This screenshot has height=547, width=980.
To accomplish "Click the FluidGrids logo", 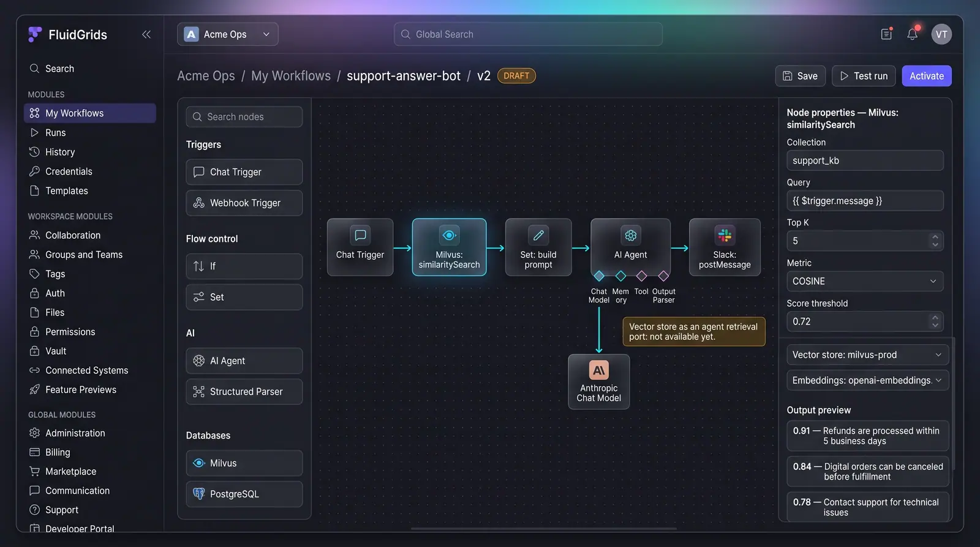I will coord(68,35).
